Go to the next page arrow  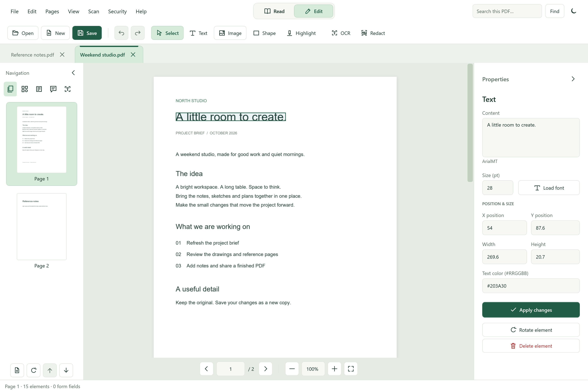click(265, 369)
